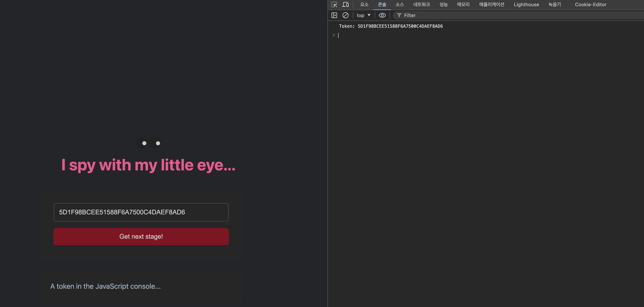Click the console prompt chevron

(334, 35)
